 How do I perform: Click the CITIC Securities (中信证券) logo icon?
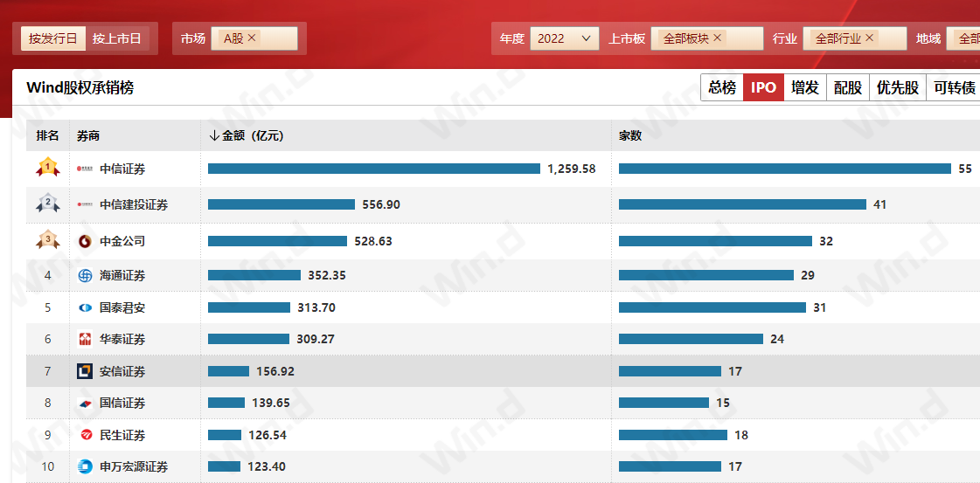(85, 169)
